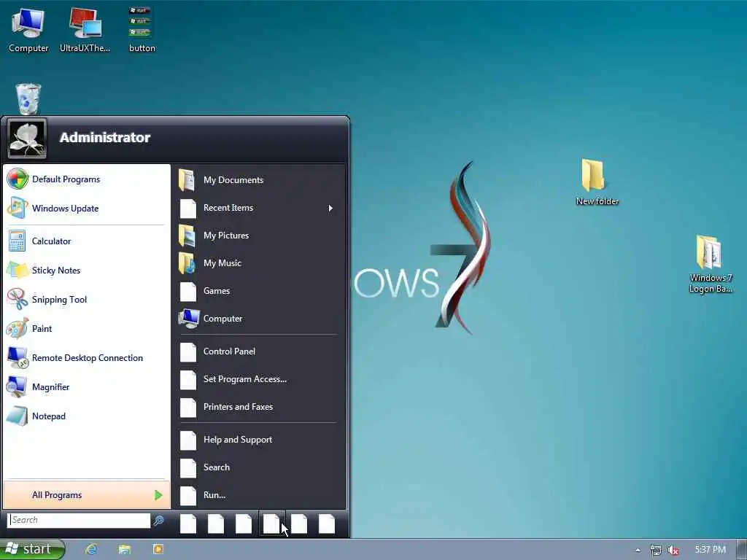
Task: Open Calculator app
Action: (x=86, y=241)
